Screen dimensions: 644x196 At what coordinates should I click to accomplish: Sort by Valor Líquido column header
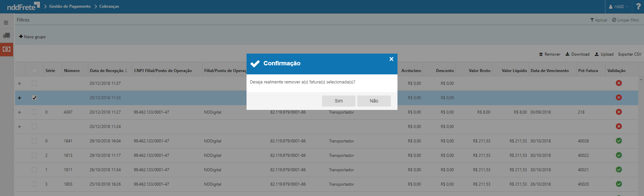click(514, 71)
